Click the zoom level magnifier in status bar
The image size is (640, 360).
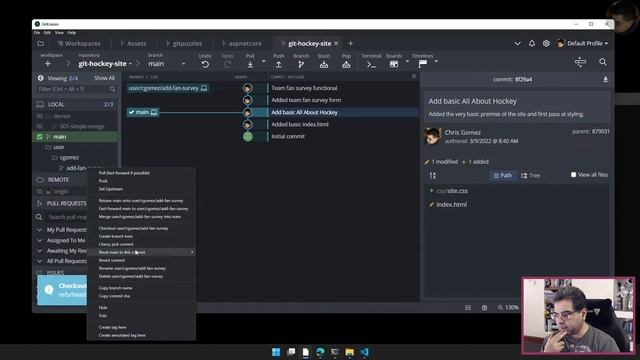click(x=500, y=307)
